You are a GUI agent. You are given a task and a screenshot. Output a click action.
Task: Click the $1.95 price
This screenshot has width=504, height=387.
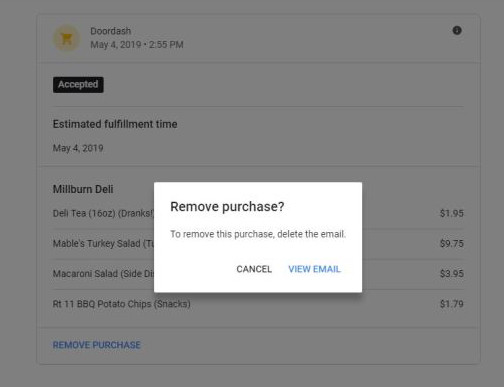click(452, 213)
